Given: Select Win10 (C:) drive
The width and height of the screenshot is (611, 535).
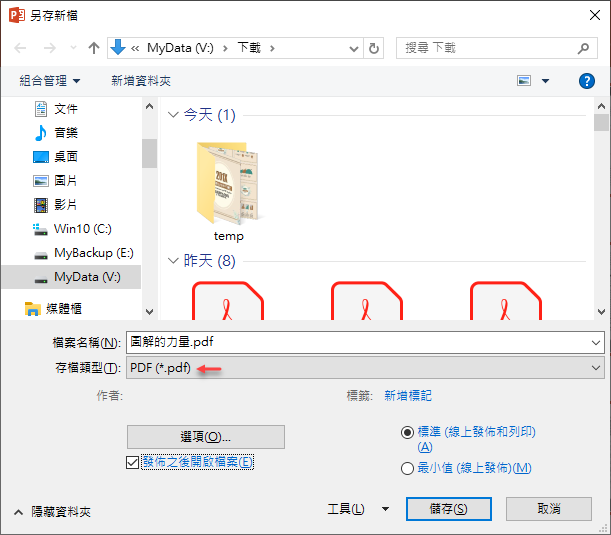Looking at the screenshot, I should click(82, 229).
